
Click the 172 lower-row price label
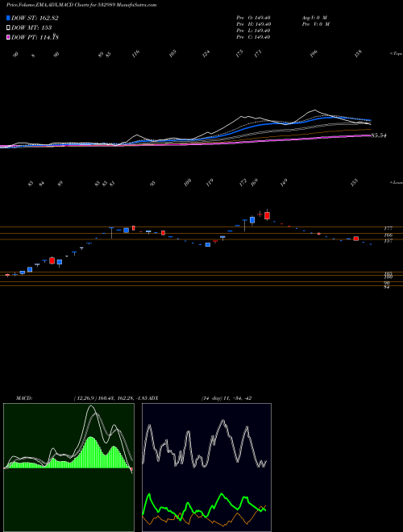(x=243, y=182)
